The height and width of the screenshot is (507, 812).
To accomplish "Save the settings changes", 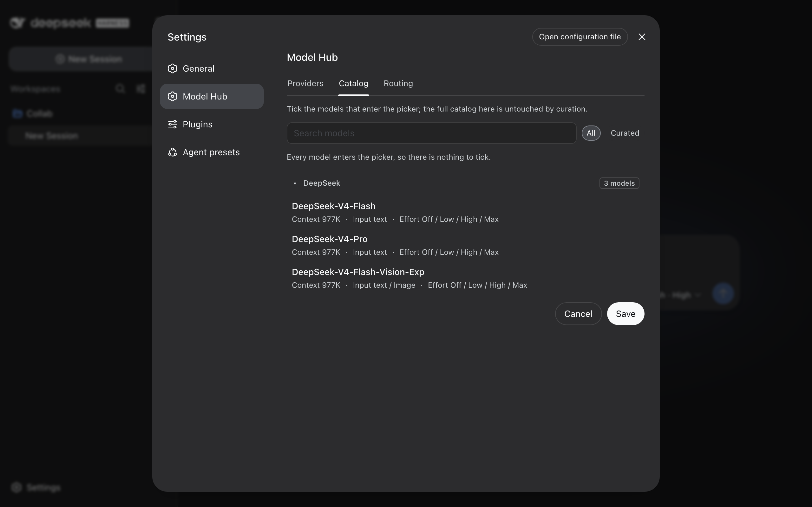I will point(625,314).
